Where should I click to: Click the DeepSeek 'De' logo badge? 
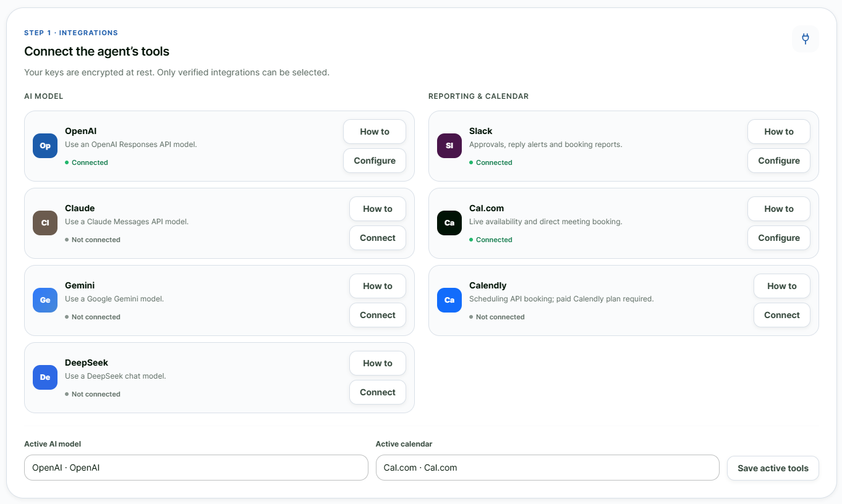(45, 377)
